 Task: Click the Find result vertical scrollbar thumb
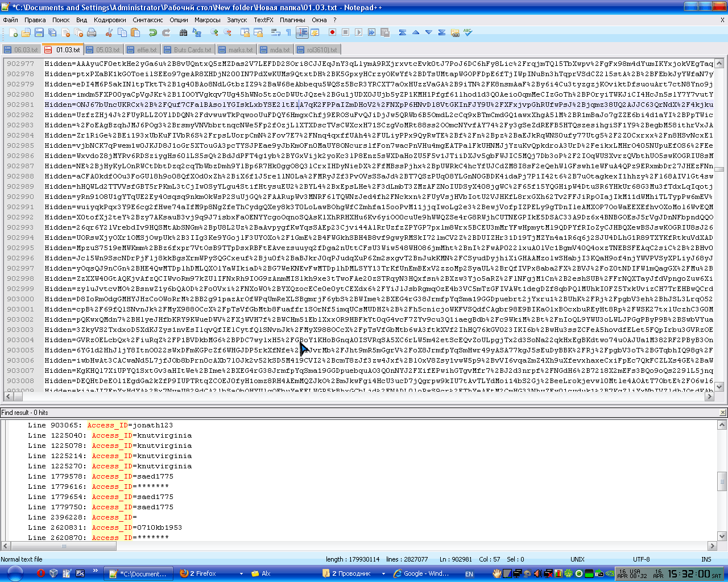722,481
